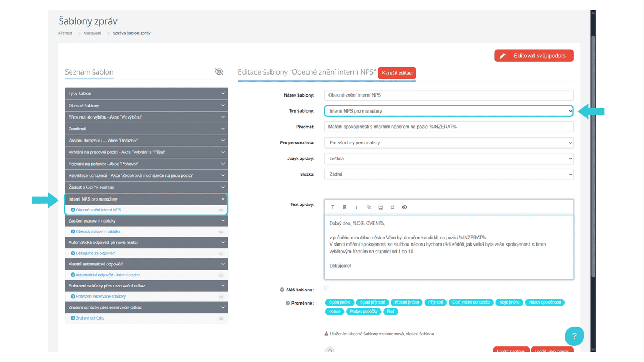
Task: Click into Název šablony field
Action: pos(449,95)
